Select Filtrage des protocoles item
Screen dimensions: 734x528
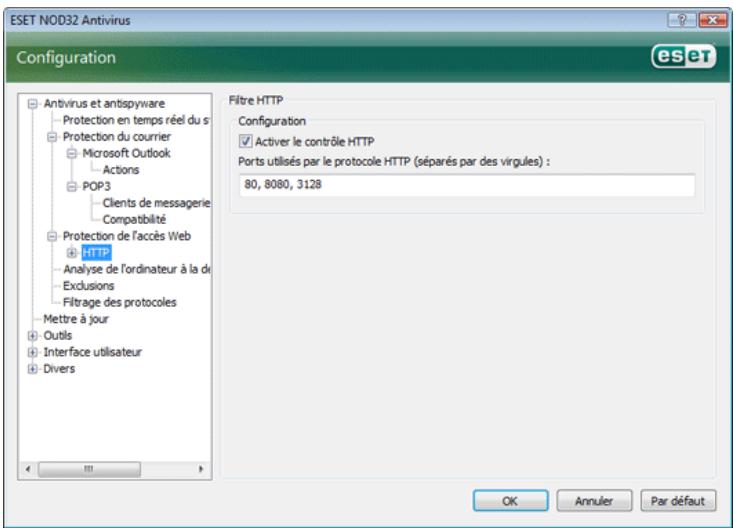coord(119,302)
